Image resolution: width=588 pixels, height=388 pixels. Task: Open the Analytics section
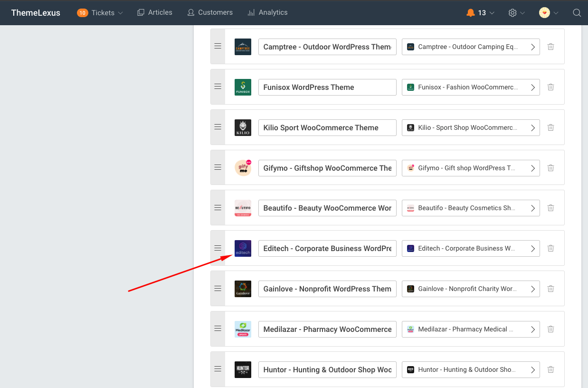[x=267, y=13]
